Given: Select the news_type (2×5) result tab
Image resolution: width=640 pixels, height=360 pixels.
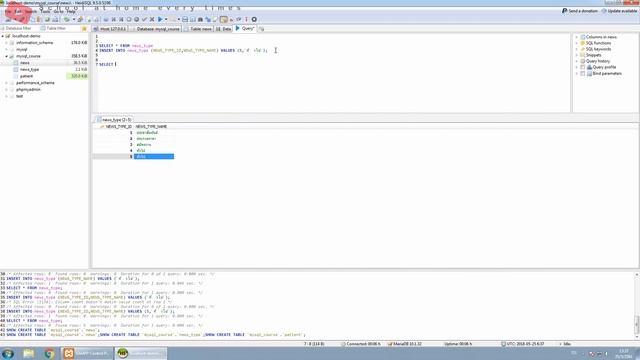Looking at the screenshot, I should [x=114, y=120].
